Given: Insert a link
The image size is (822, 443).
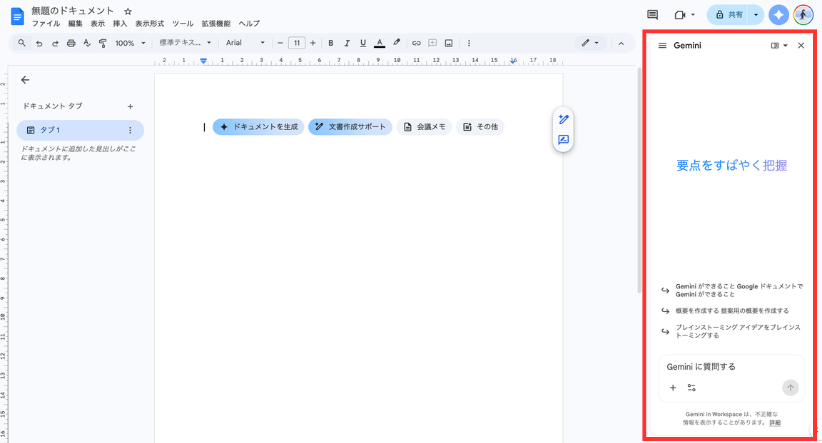Looking at the screenshot, I should (416, 44).
